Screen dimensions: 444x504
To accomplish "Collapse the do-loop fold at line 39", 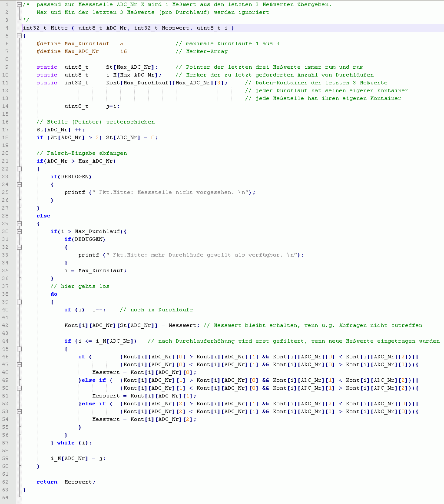I will pos(19,302).
